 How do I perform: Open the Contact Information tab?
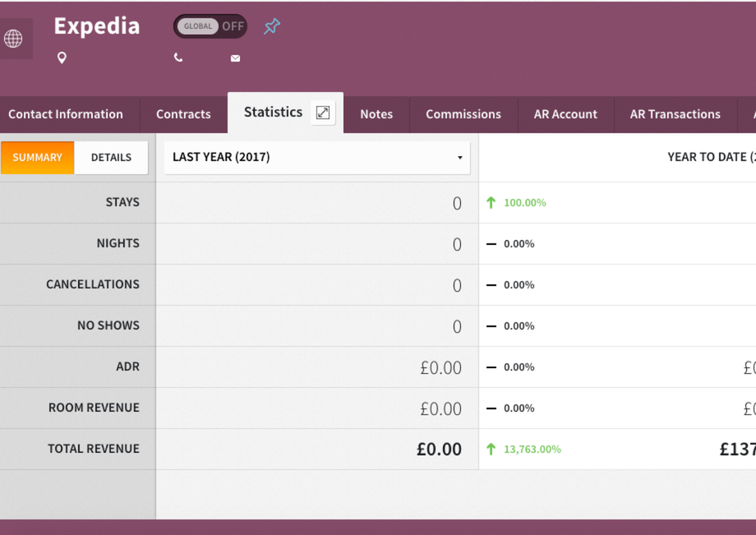[66, 114]
